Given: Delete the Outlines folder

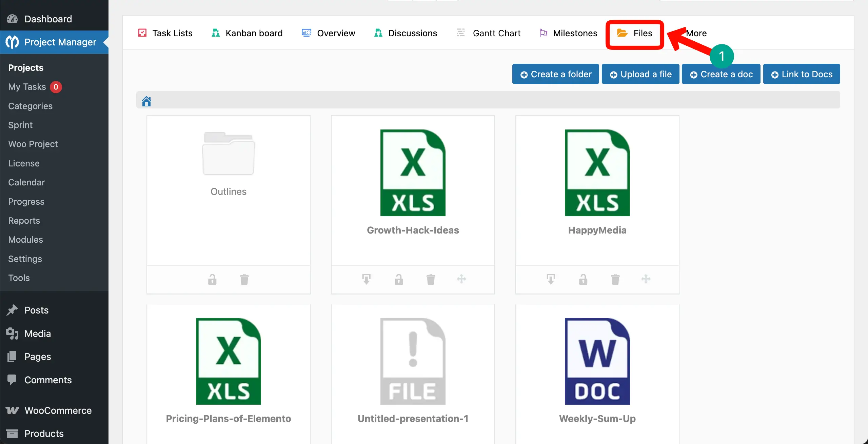Looking at the screenshot, I should tap(245, 279).
